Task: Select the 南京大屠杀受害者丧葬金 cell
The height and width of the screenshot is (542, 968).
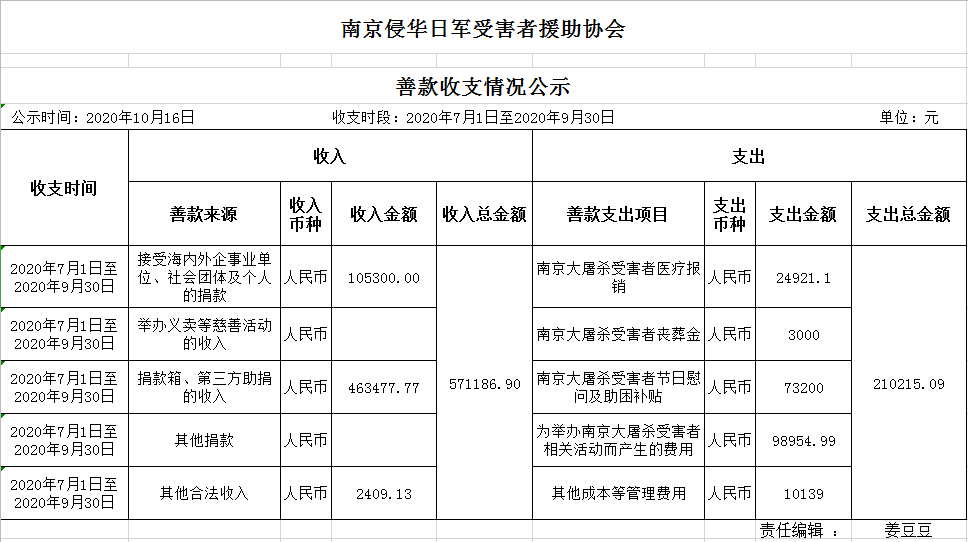Action: [x=617, y=334]
